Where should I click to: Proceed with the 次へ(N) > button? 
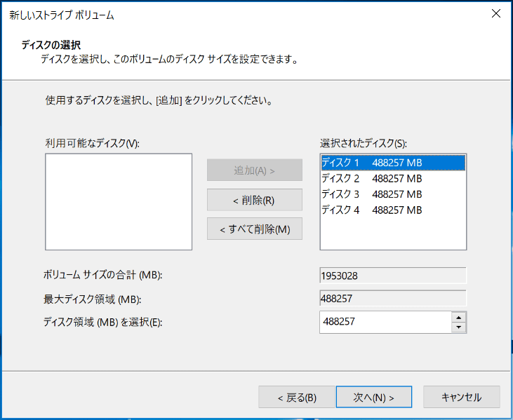[373, 397]
